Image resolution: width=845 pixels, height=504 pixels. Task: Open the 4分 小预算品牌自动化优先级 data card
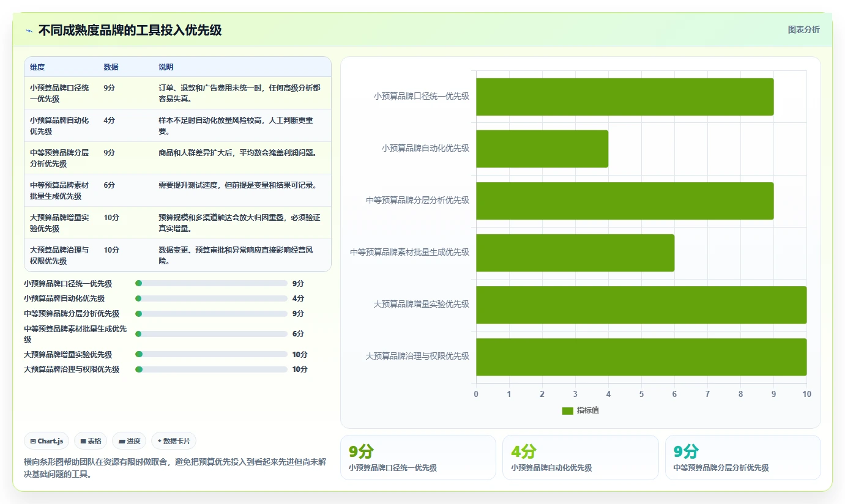(x=580, y=458)
